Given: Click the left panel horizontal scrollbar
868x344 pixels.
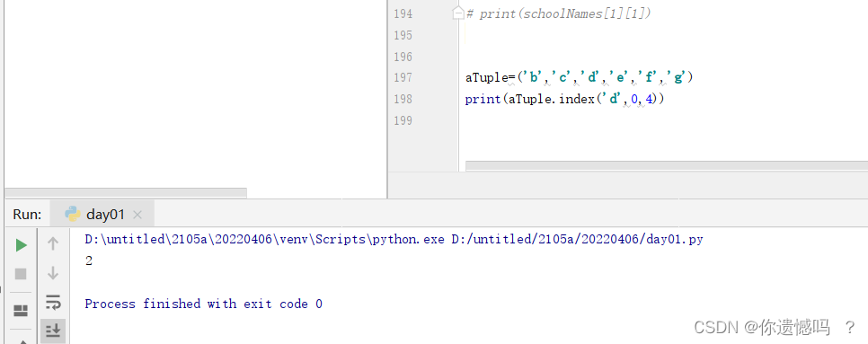Looking at the screenshot, I should click(126, 193).
